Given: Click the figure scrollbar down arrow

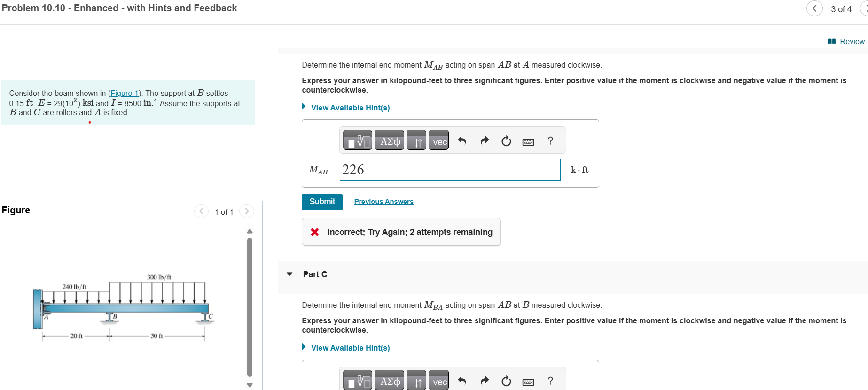Looking at the screenshot, I should click(x=250, y=385).
